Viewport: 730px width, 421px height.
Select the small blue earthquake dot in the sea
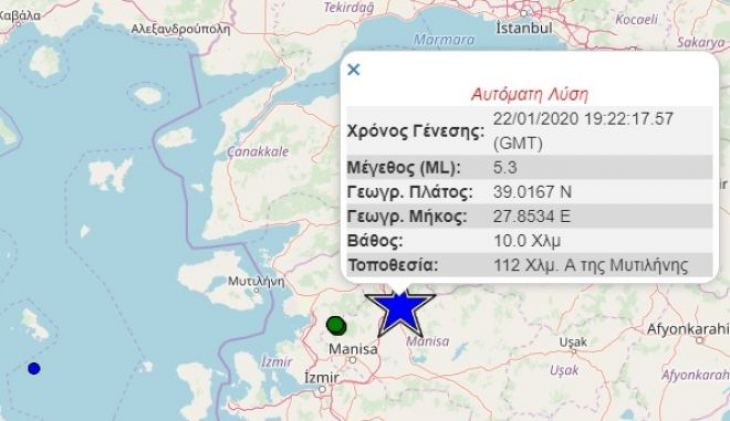pos(34,368)
